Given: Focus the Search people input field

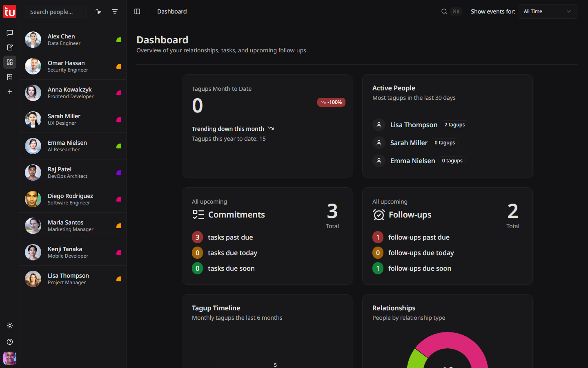Looking at the screenshot, I should [x=56, y=11].
